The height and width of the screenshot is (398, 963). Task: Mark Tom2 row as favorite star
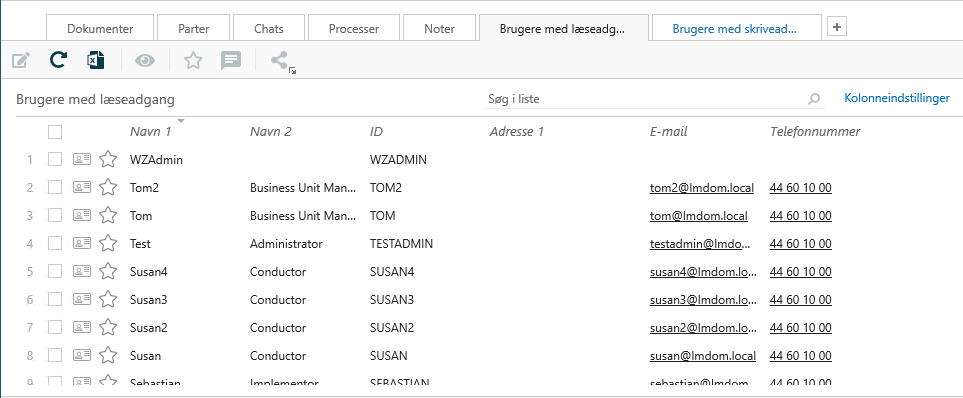tap(108, 188)
